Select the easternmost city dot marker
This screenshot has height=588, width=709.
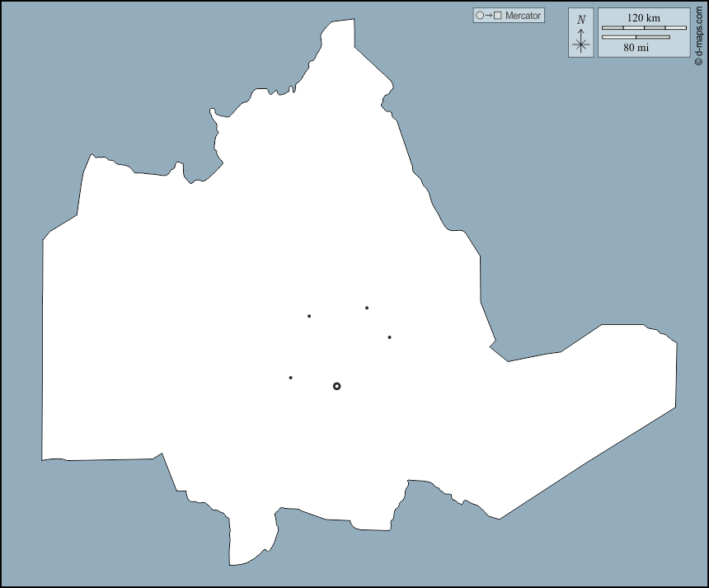point(389,336)
